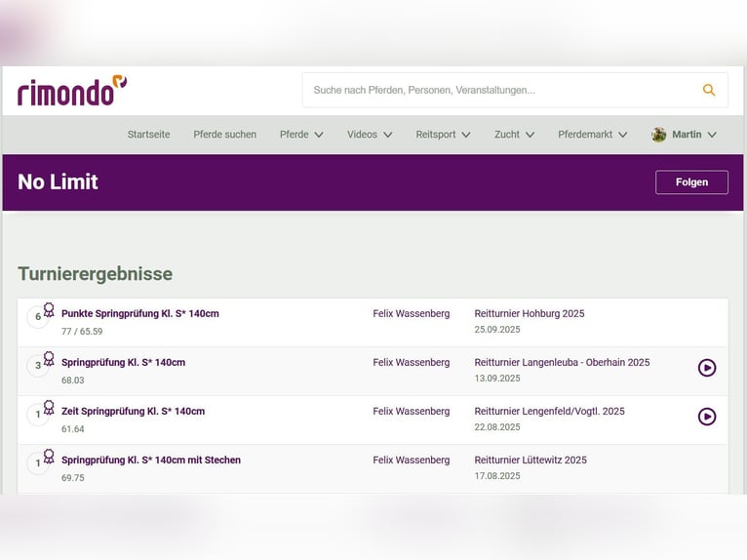747x560 pixels.
Task: Click Martin's profile avatar picture
Action: (659, 135)
